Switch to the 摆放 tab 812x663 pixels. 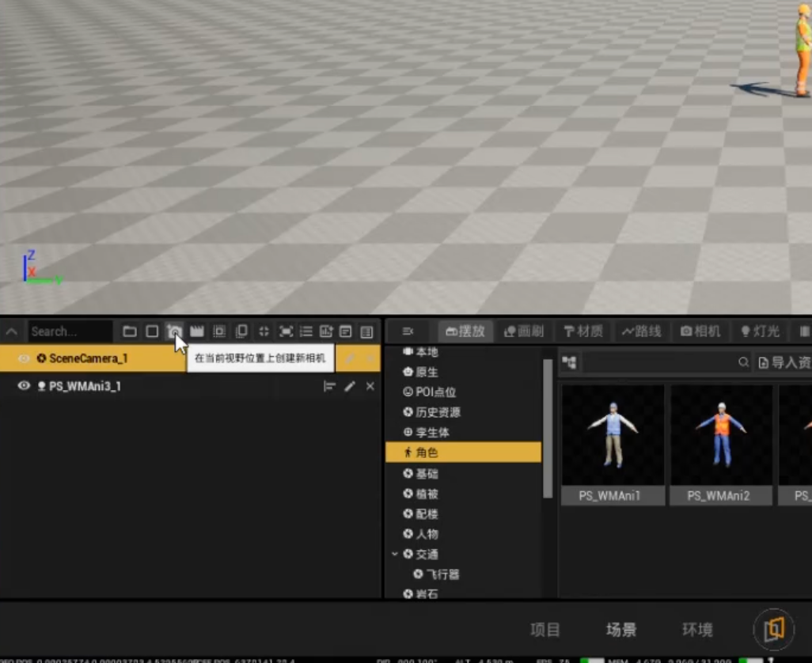click(x=465, y=331)
